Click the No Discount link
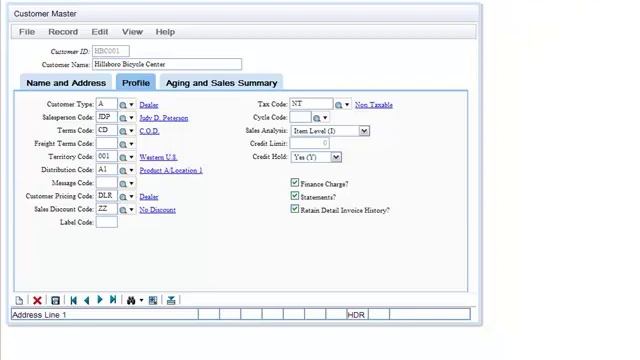Viewport: 640px width, 360px height. pos(158,210)
